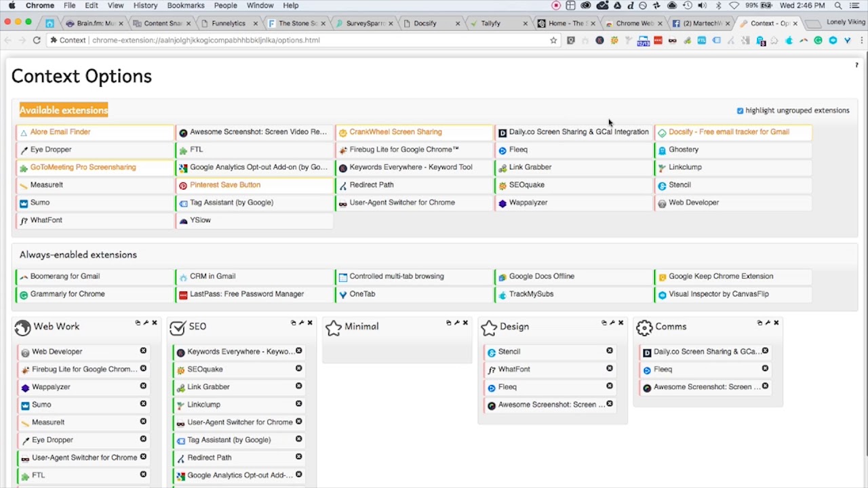This screenshot has height=488, width=868.
Task: Delete the Design group
Action: (x=620, y=323)
